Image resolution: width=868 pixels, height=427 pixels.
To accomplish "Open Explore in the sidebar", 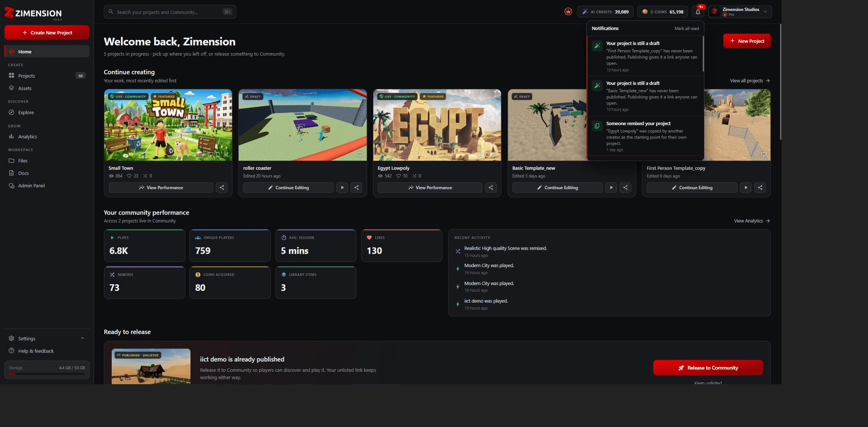I will click(47, 112).
